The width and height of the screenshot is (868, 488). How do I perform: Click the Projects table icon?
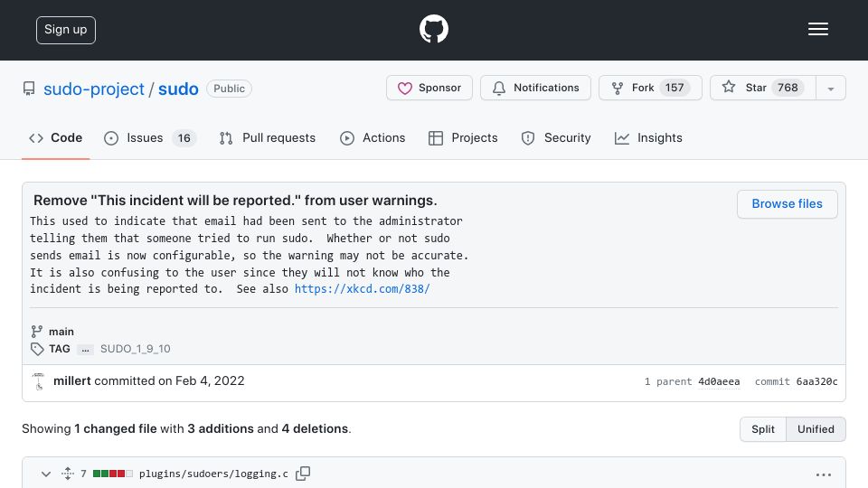[436, 138]
